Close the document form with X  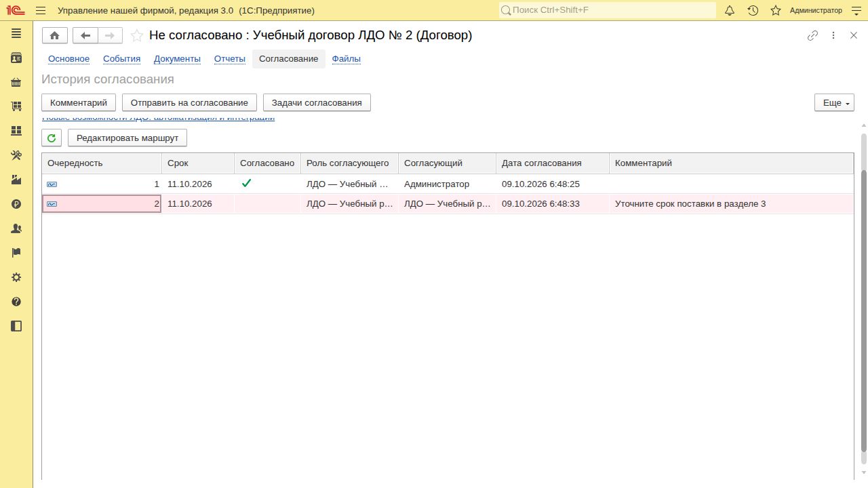click(x=854, y=36)
